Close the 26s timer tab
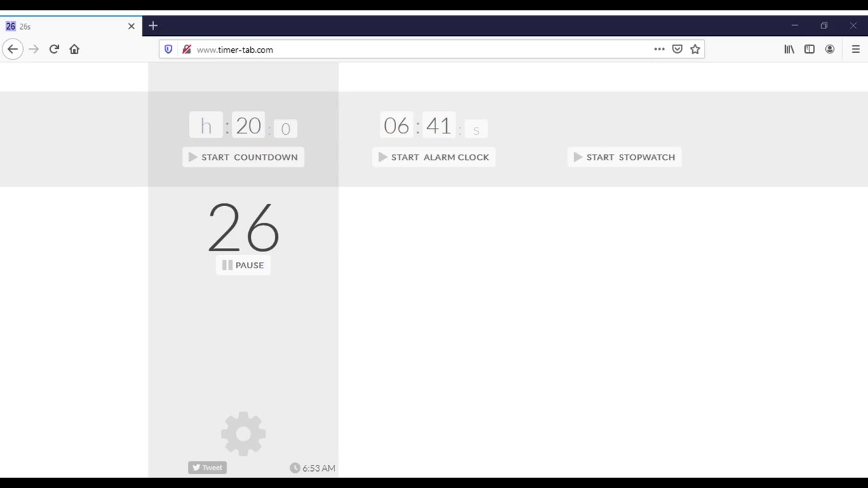Viewport: 868px width, 488px height. [132, 26]
